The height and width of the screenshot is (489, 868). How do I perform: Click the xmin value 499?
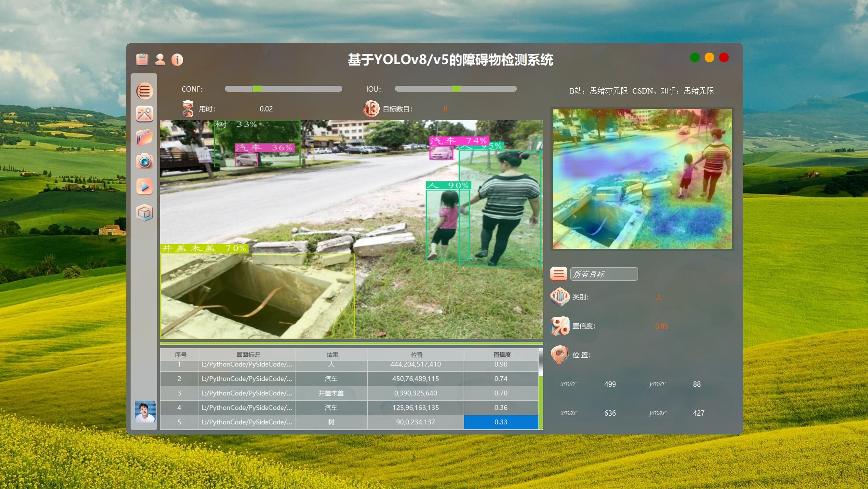tap(610, 384)
